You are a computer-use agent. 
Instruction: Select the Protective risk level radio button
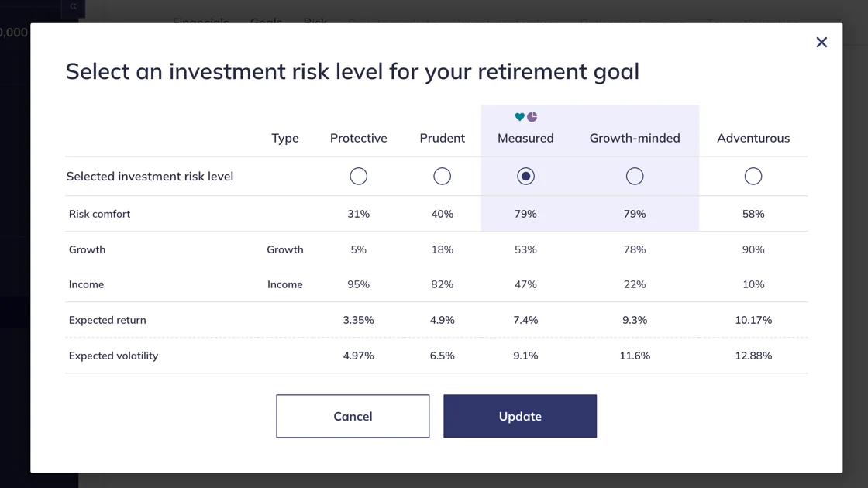pos(358,177)
